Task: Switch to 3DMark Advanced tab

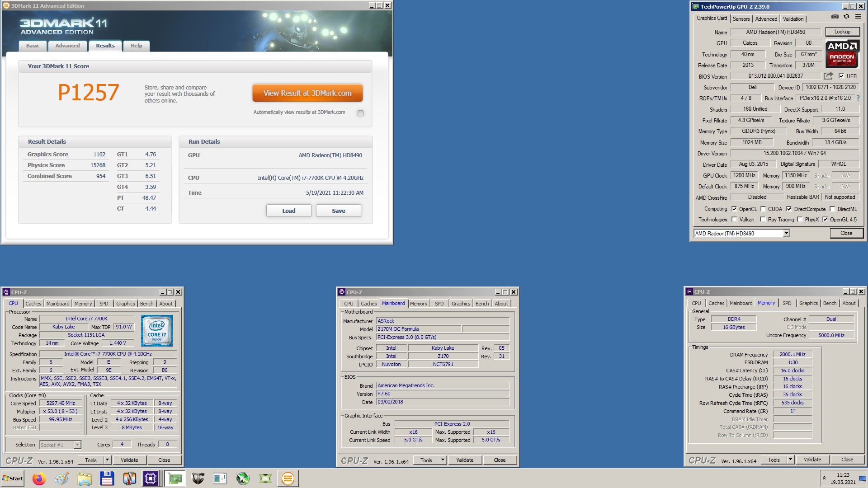Action: click(67, 46)
